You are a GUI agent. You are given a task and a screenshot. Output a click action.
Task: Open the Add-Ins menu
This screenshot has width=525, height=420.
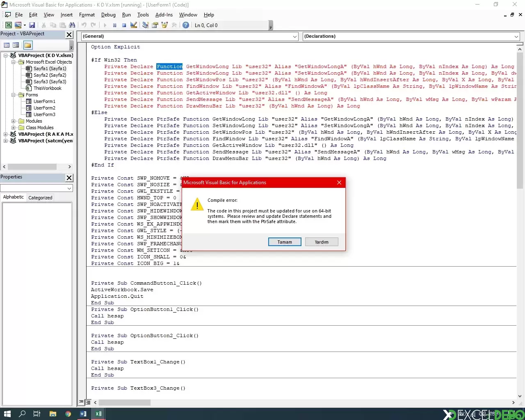[164, 15]
